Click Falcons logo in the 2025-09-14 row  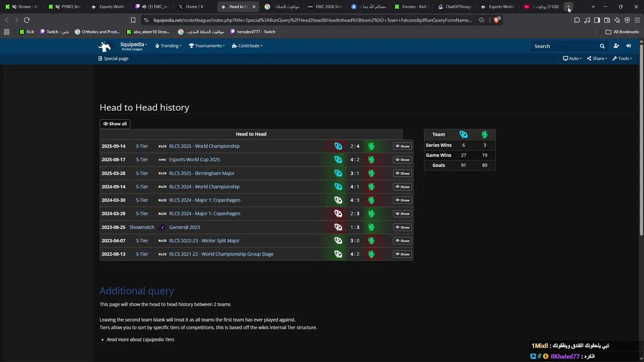371,146
